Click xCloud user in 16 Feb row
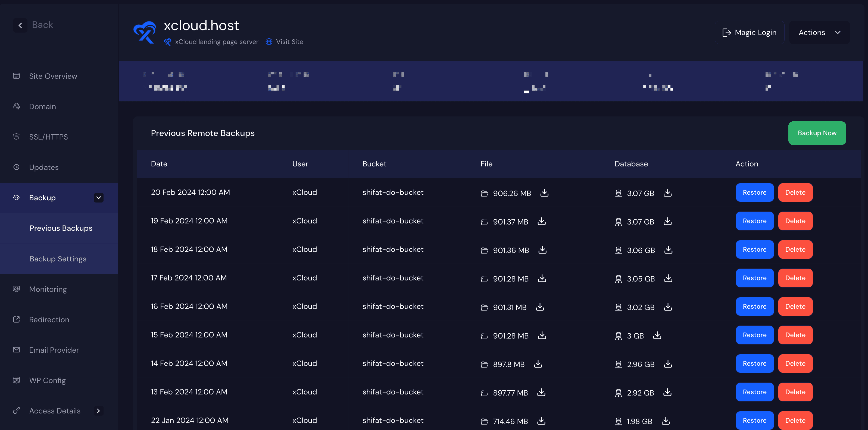This screenshot has width=868, height=430. pyautogui.click(x=305, y=306)
